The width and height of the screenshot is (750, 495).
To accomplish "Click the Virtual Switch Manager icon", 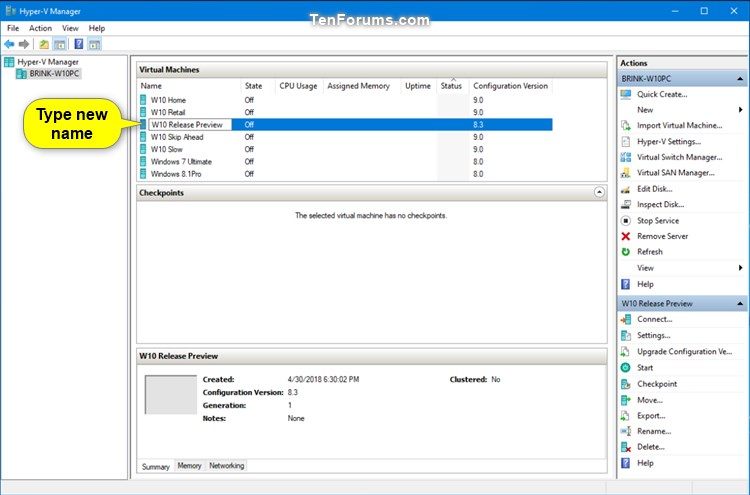I will (626, 157).
